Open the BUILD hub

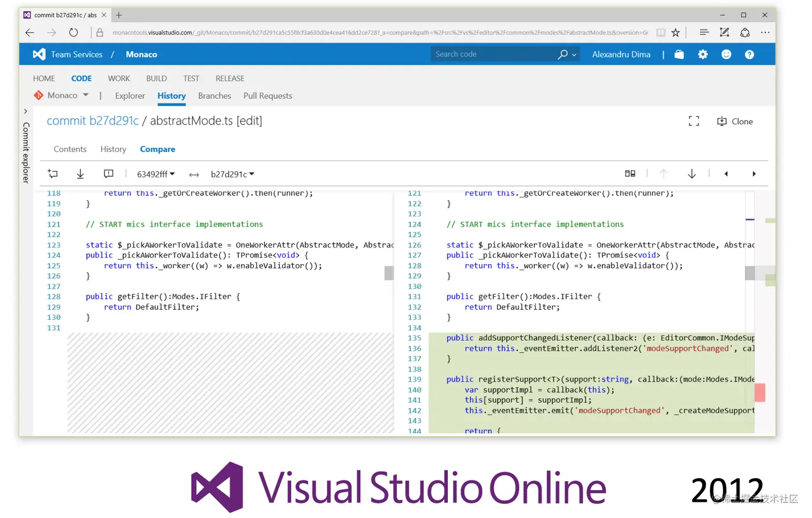pyautogui.click(x=156, y=78)
